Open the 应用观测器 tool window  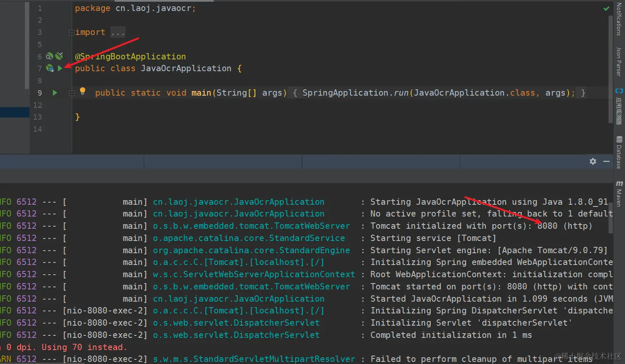[x=619, y=107]
